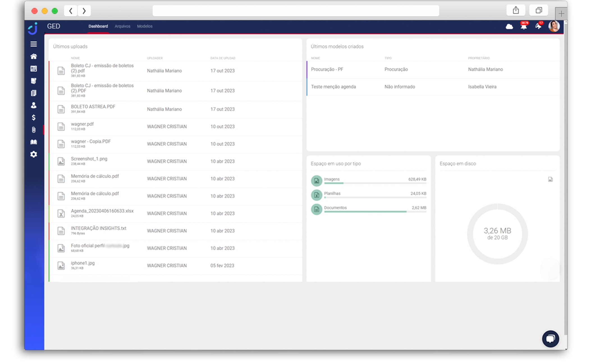Open the sidebar icon below the calendar
593x364 pixels.
tap(33, 81)
